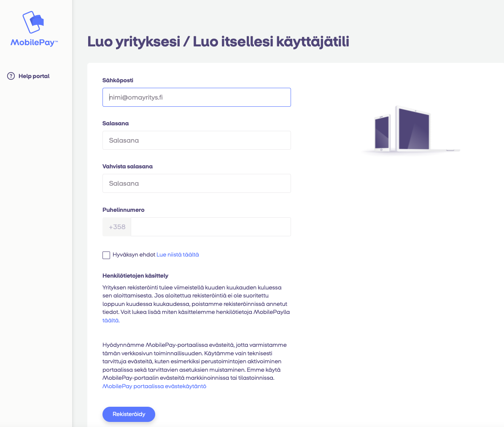
Task: Open the MobilePay portaalissa evästekäytäntö link
Action: [x=154, y=386]
